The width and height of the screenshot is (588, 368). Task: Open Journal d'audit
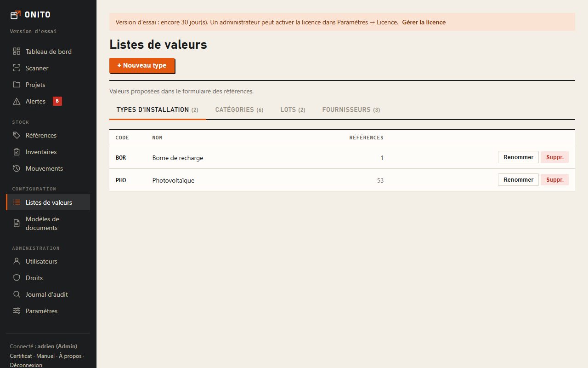pyautogui.click(x=48, y=294)
